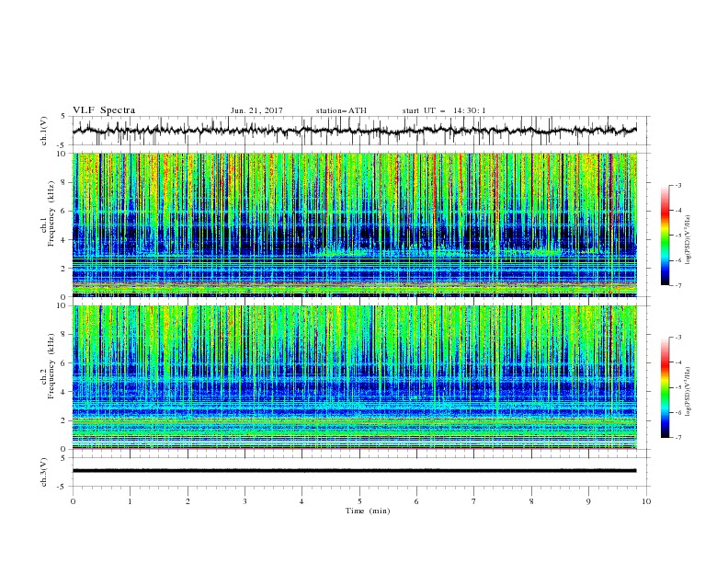This screenshot has height=563, width=728.
Task: Click the "5" tick on time axis
Action: [359, 501]
